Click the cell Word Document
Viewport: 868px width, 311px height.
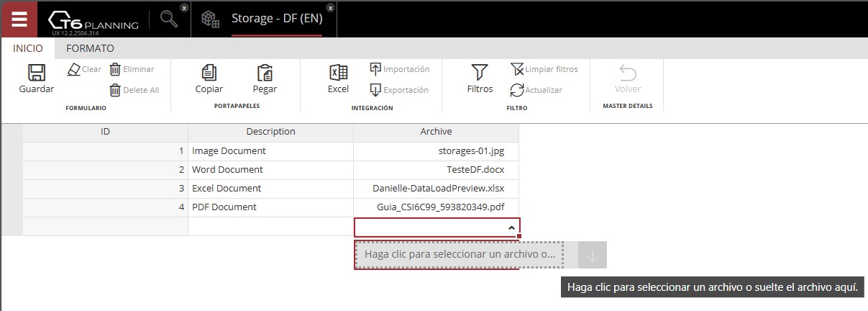(x=270, y=170)
